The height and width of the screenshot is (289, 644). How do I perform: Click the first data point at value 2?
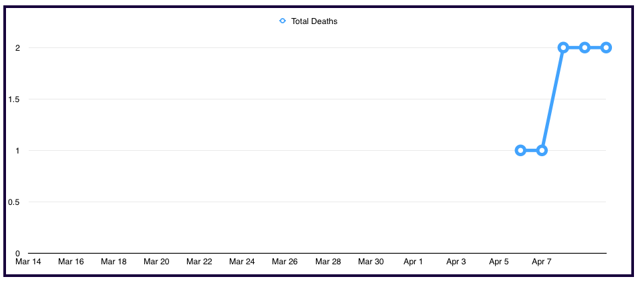coord(563,47)
